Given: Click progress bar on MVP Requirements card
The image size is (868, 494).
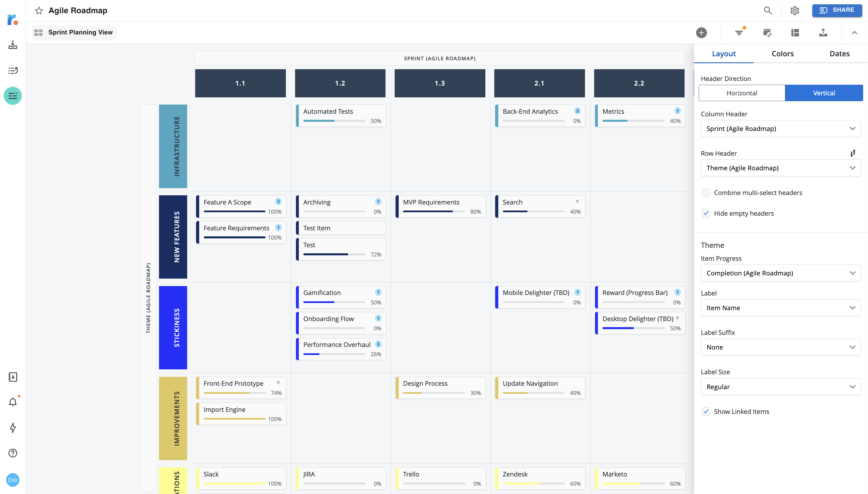Looking at the screenshot, I should 434,211.
